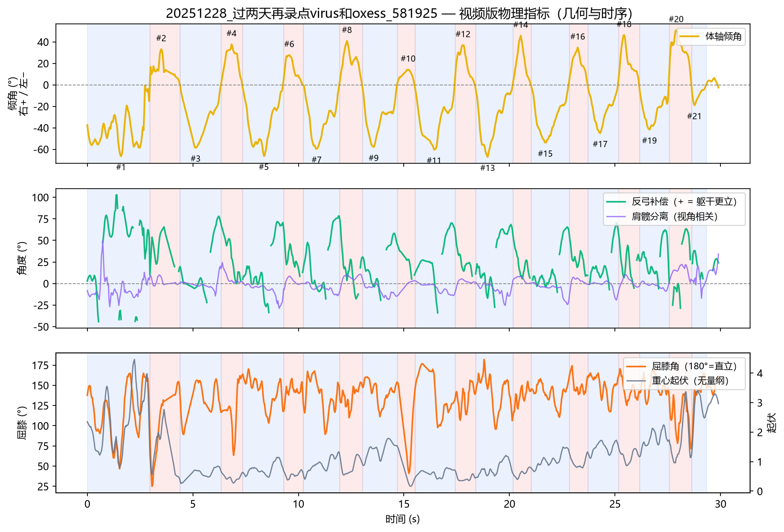Viewport: 784px width, 532px height.
Task: Click the -40 tick on 倾角 axis
Action: pyautogui.click(x=41, y=128)
